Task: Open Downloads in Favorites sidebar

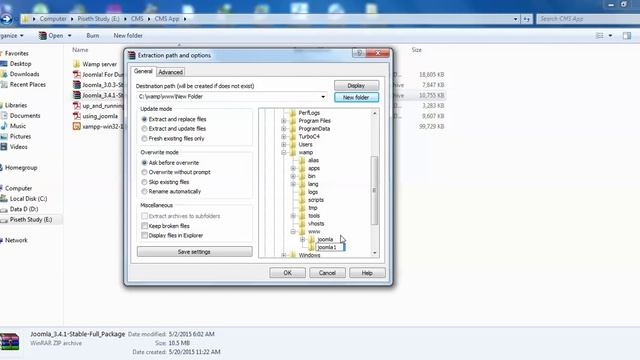Action: tap(24, 74)
